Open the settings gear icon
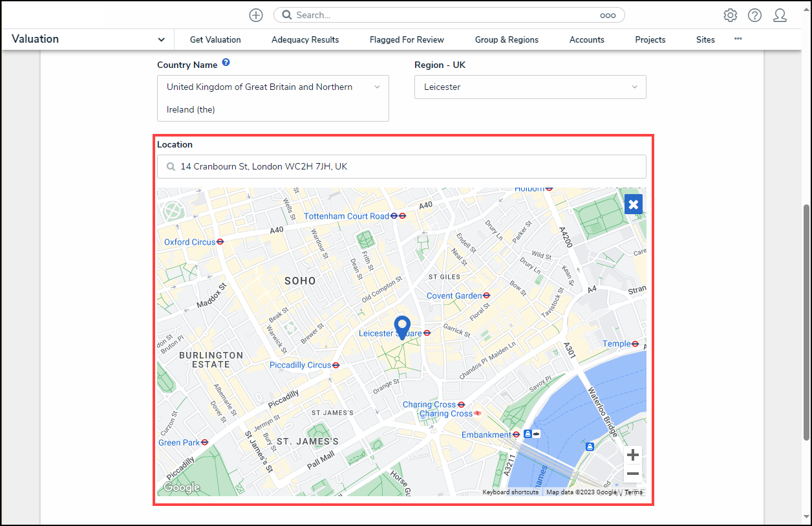 click(x=731, y=15)
